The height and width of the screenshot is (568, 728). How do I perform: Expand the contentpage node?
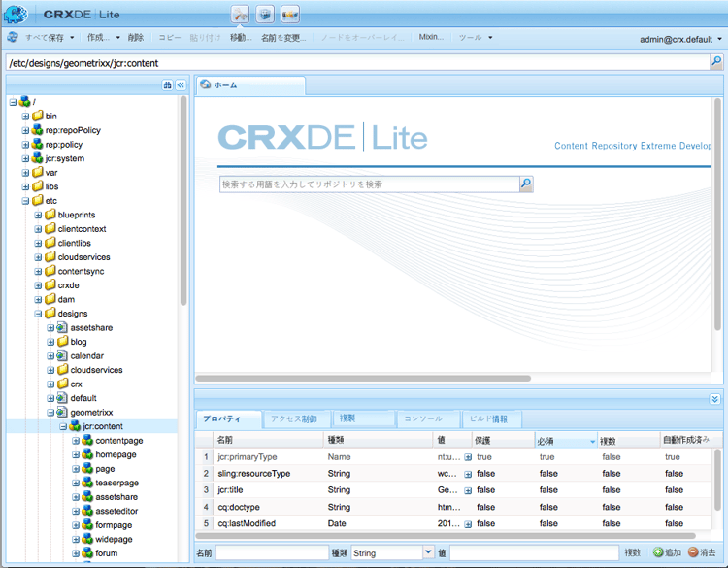point(76,441)
